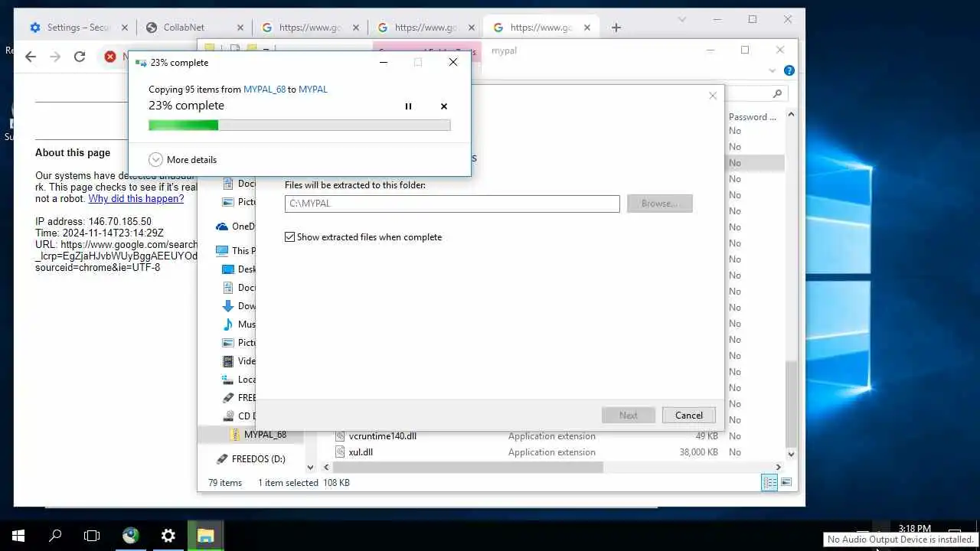The height and width of the screenshot is (551, 980).
Task: Open taskbar Search
Action: pyautogui.click(x=55, y=536)
